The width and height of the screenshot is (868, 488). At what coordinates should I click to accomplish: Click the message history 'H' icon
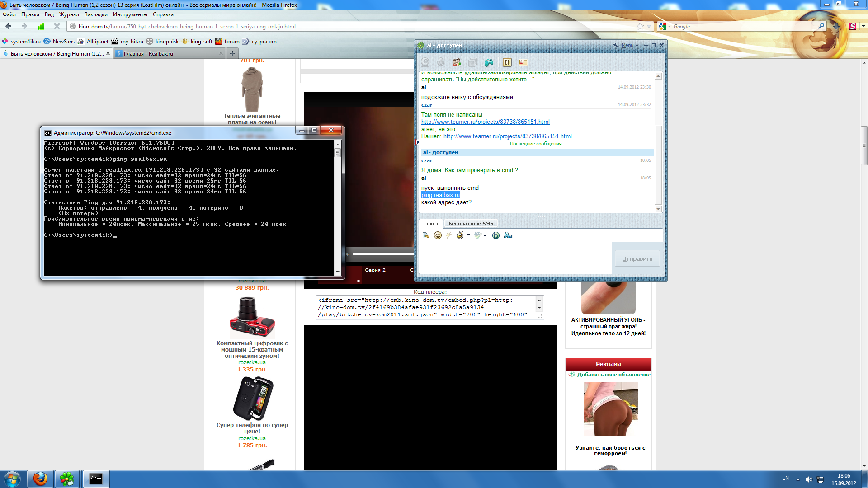[507, 62]
